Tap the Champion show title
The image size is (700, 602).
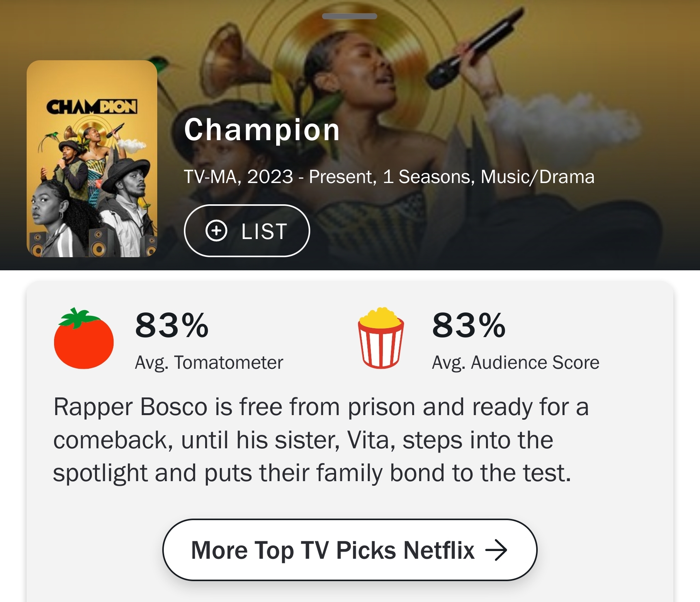[x=262, y=130]
